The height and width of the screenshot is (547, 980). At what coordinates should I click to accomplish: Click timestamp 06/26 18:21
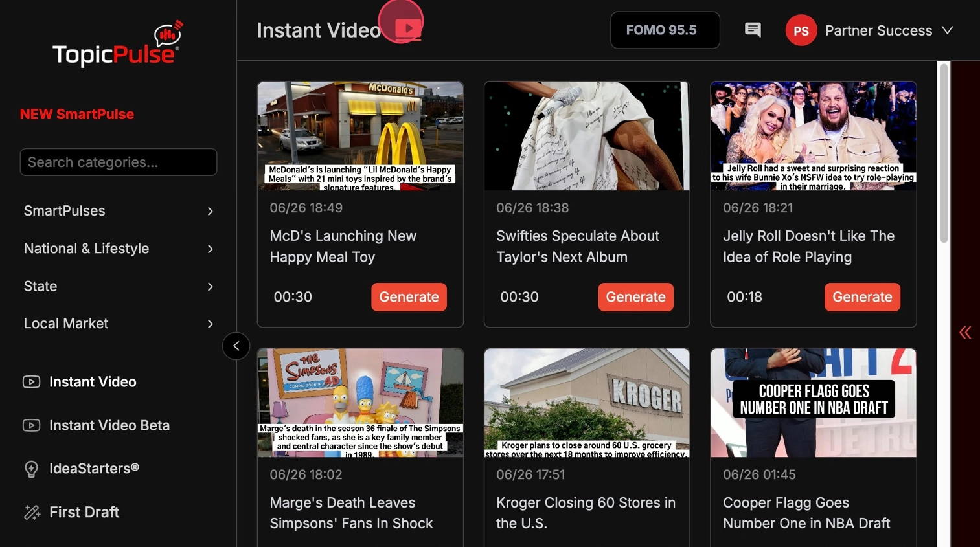click(758, 208)
